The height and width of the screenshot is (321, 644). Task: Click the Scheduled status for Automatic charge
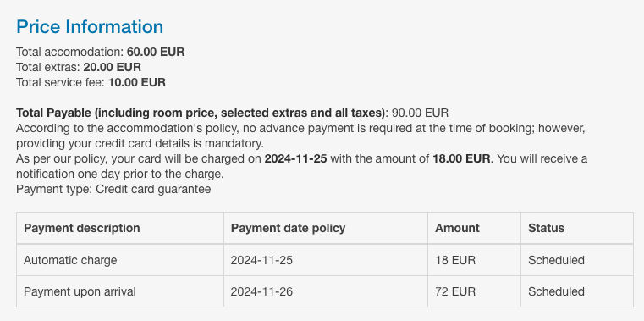click(556, 260)
